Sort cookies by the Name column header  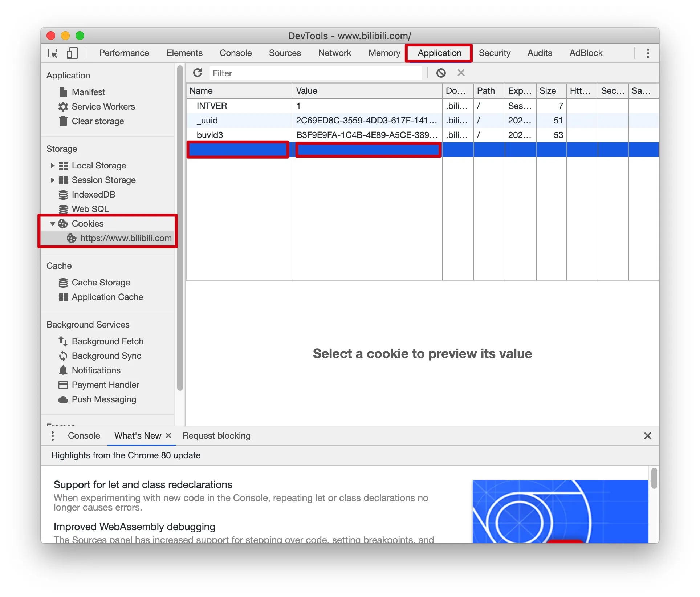click(x=240, y=91)
